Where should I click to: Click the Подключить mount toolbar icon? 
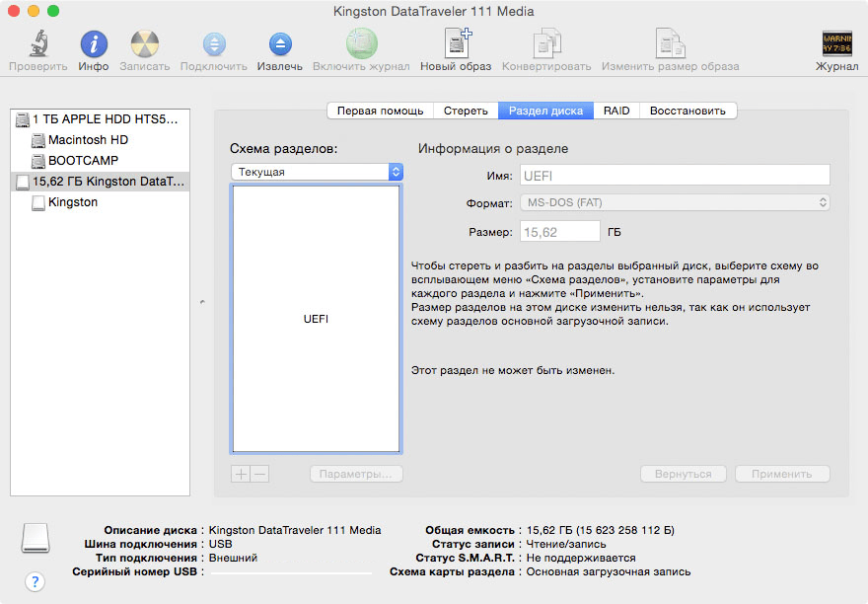coord(214,44)
